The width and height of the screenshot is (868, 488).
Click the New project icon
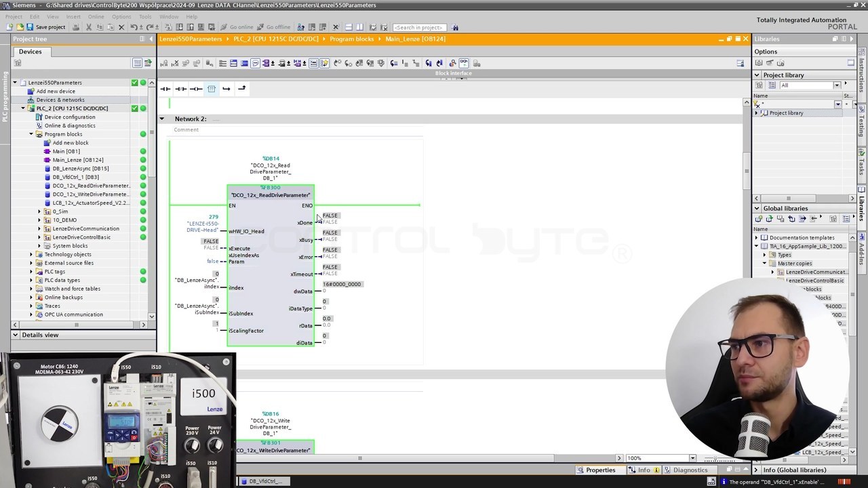pos(9,27)
